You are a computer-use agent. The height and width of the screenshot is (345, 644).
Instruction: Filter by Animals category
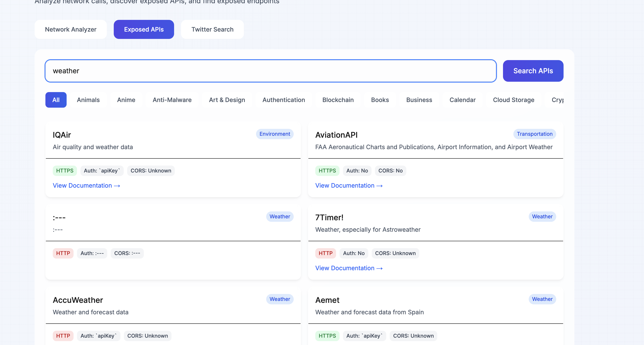click(x=88, y=100)
